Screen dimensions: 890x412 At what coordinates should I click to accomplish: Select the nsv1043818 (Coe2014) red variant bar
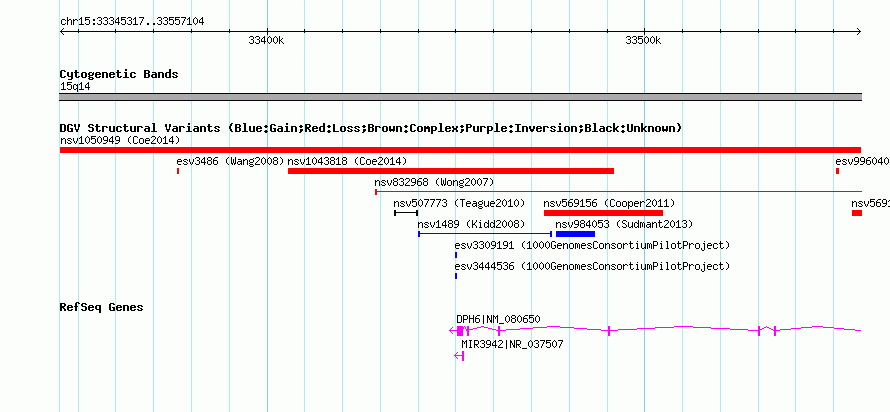tap(451, 171)
